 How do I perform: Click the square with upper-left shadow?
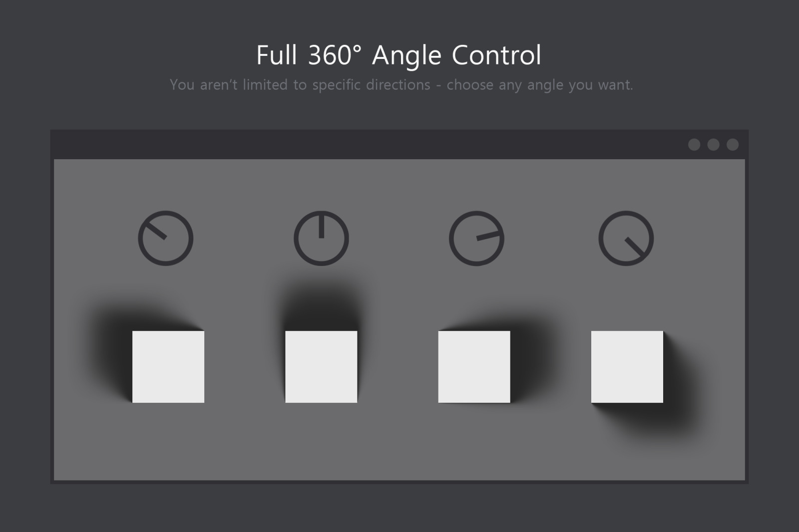click(168, 367)
